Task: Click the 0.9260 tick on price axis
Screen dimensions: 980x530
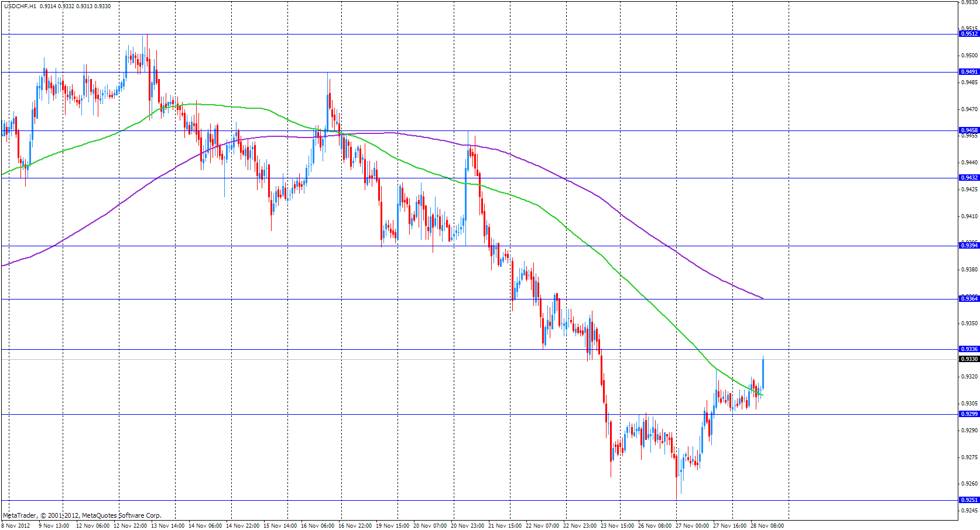Action: [969, 484]
